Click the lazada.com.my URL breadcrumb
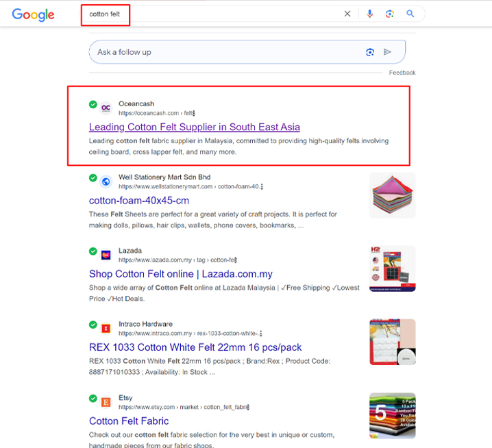The height and width of the screenshot is (448, 492). click(x=176, y=260)
